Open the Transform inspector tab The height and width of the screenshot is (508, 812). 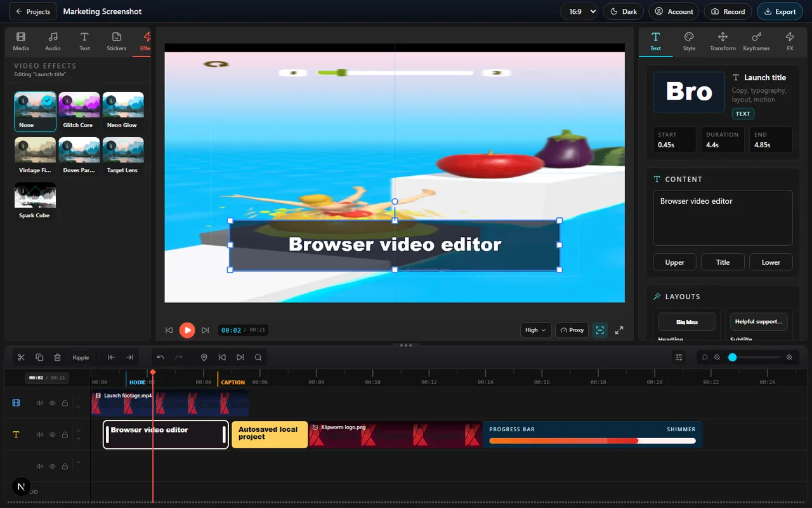723,42
